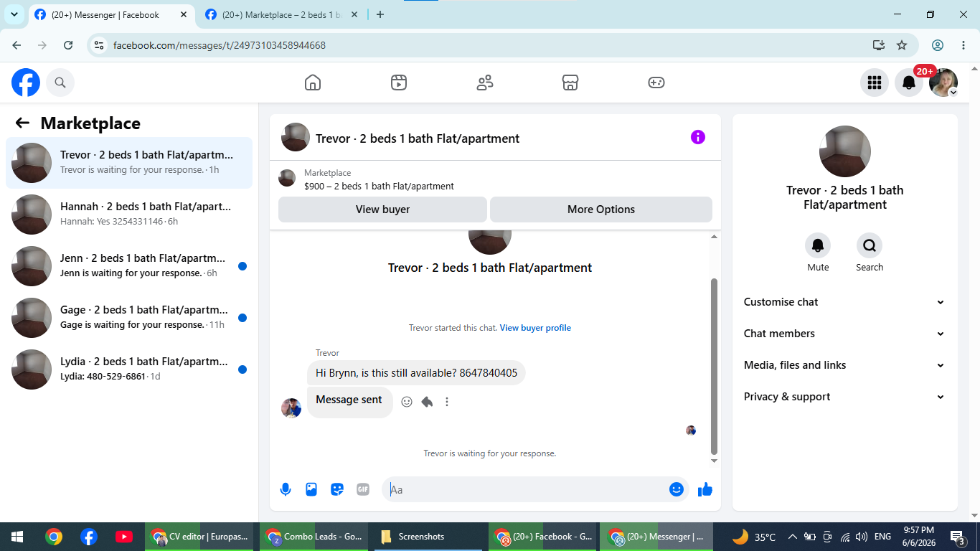The height and width of the screenshot is (551, 980).
Task: Open more options for Message sent bubble
Action: pos(447,402)
